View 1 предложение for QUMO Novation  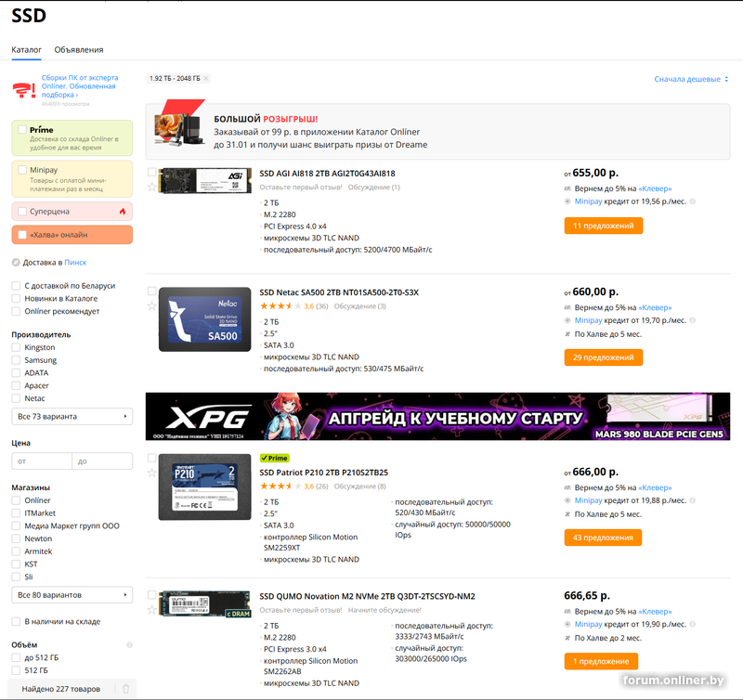601,661
